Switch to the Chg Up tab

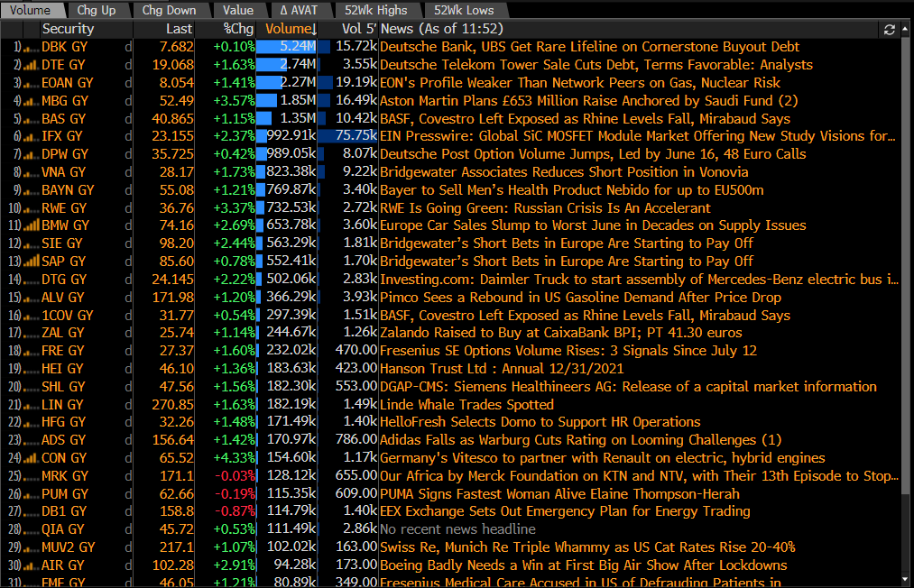[97, 11]
